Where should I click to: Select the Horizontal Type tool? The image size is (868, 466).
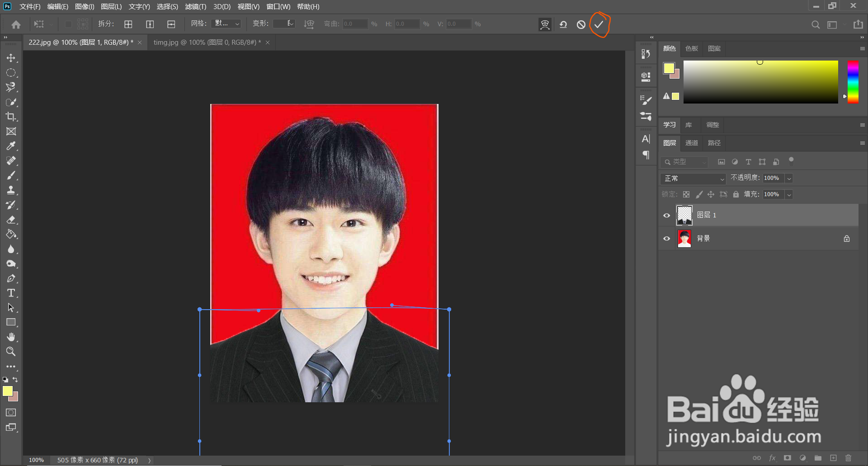pyautogui.click(x=11, y=293)
